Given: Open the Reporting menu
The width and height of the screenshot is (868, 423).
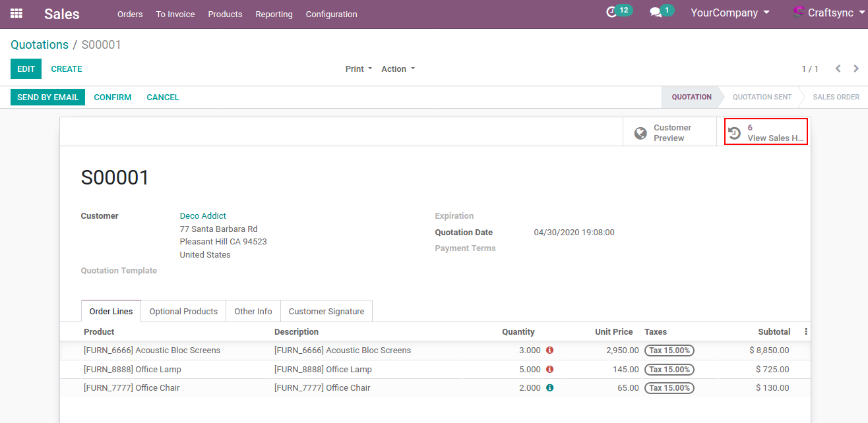Looking at the screenshot, I should [x=274, y=14].
